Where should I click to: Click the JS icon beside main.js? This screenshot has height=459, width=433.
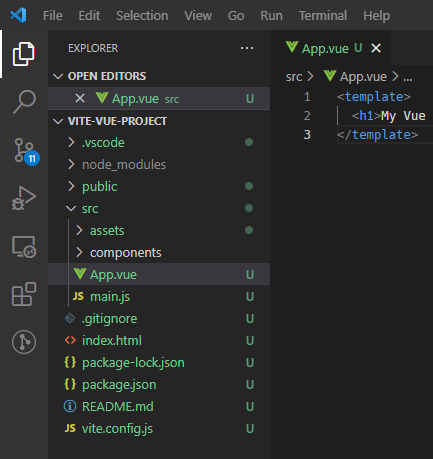78,296
